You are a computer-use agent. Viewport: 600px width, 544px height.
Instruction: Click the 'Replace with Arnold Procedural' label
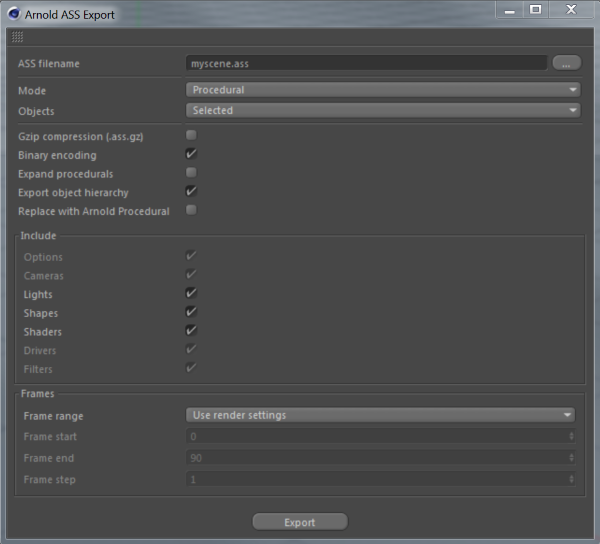(x=94, y=211)
